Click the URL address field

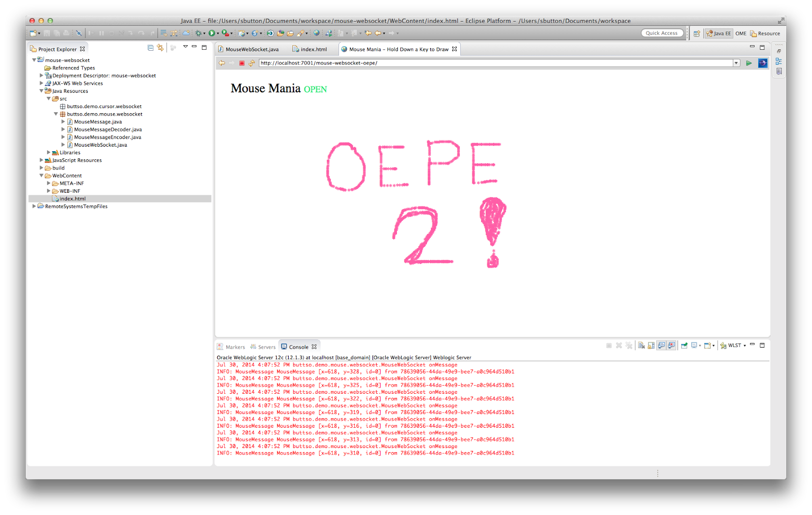click(x=495, y=63)
